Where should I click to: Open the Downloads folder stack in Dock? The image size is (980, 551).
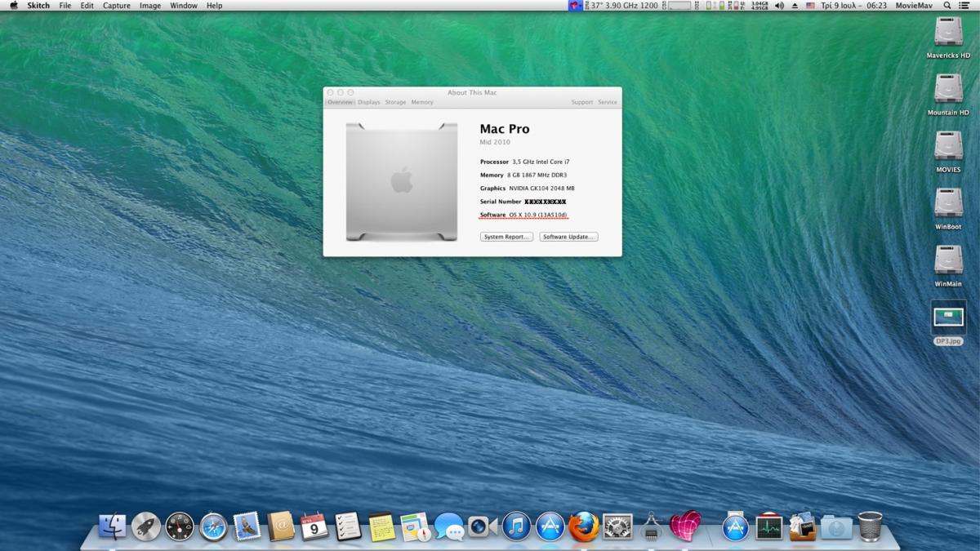click(x=836, y=527)
